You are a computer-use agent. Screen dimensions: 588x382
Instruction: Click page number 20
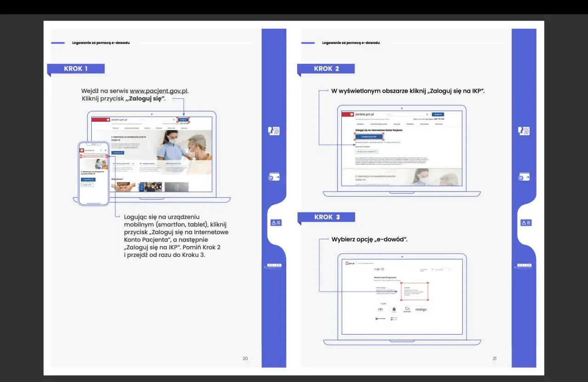[245, 359]
